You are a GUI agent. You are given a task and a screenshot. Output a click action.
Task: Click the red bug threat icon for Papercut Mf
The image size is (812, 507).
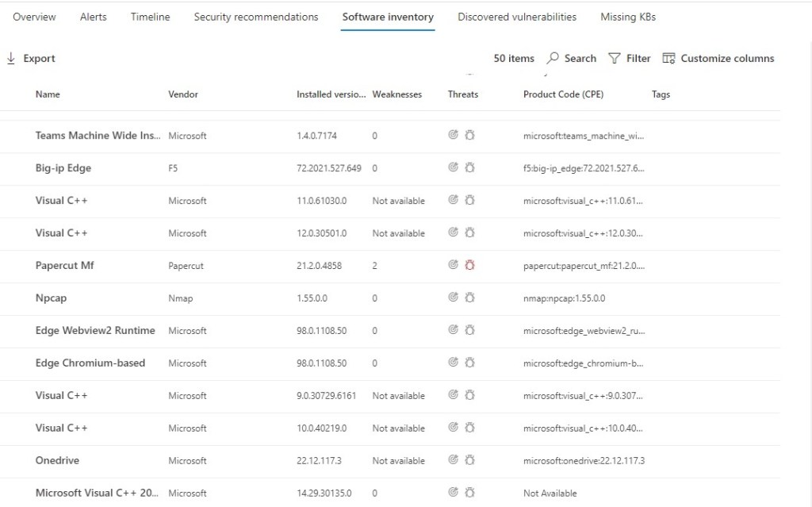click(469, 266)
